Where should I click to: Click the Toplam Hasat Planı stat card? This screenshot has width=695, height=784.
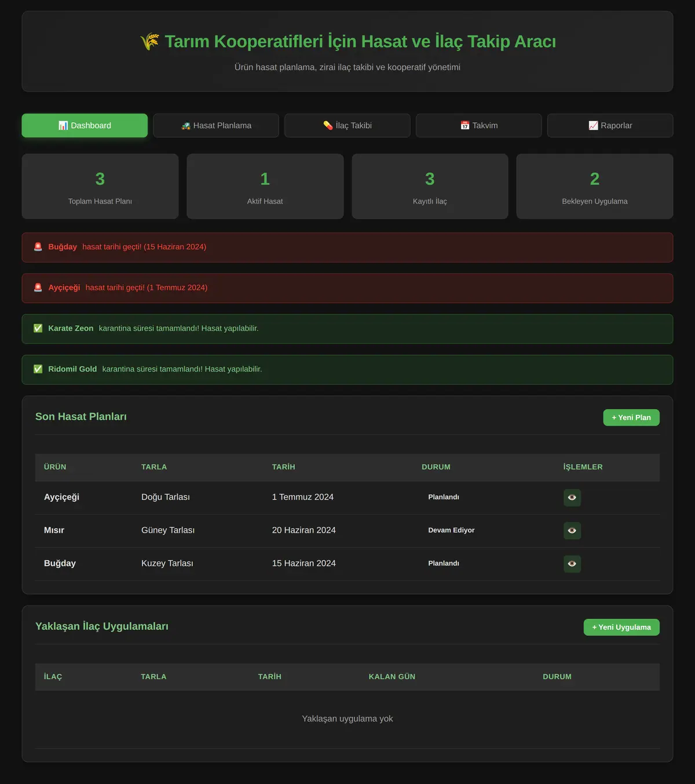tap(100, 187)
